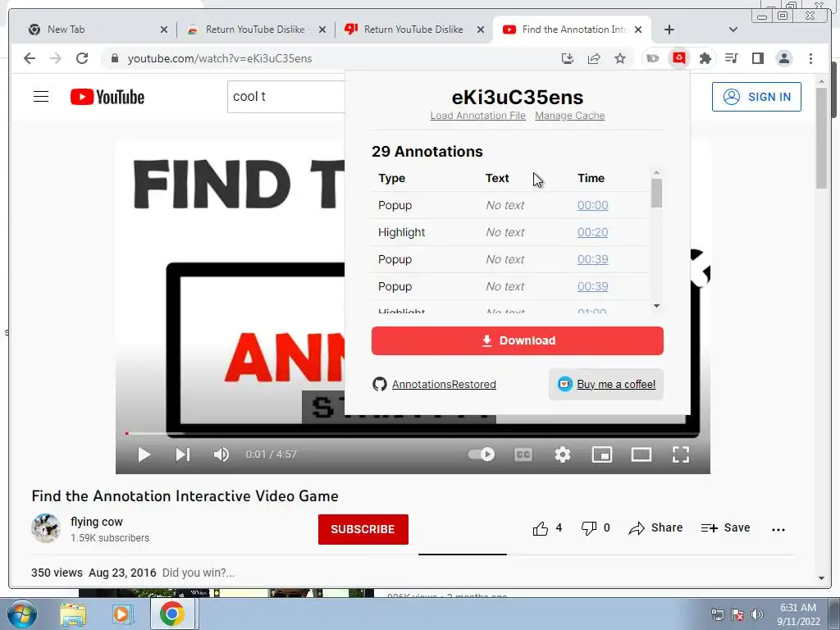The height and width of the screenshot is (630, 840).
Task: Go back to the previous page
Action: [x=30, y=58]
